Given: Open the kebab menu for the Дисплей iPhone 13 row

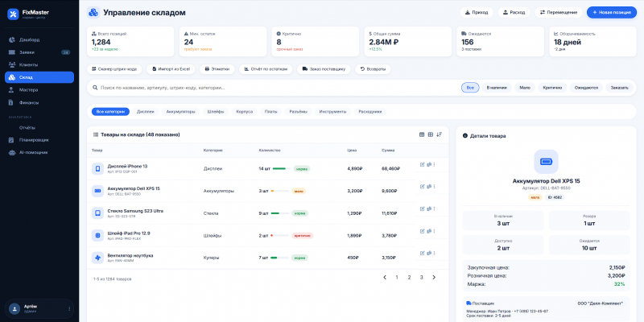Looking at the screenshot, I should [x=434, y=165].
